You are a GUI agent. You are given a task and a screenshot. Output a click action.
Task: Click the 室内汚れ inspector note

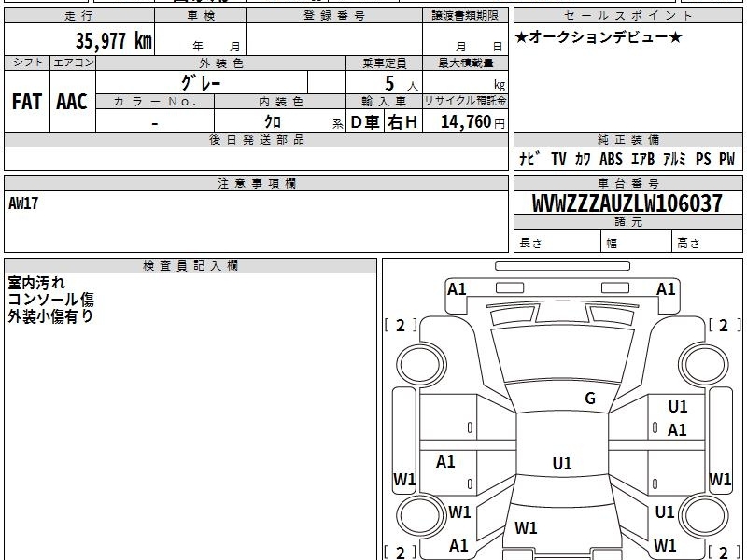[x=36, y=283]
